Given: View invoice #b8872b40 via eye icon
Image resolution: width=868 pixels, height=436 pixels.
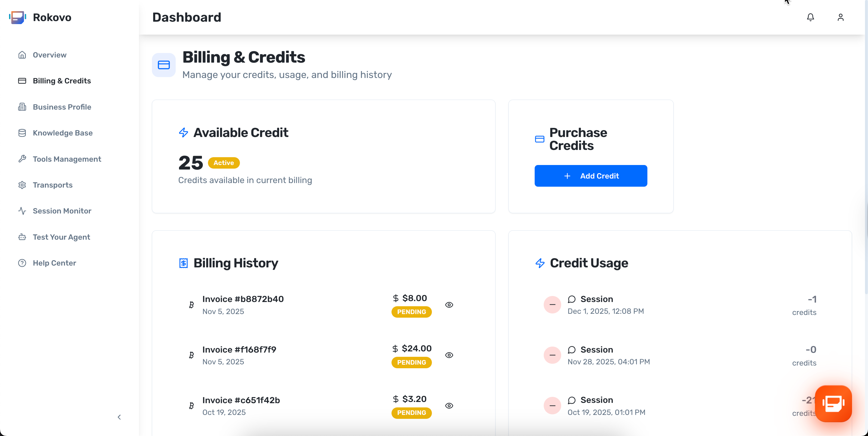Looking at the screenshot, I should coord(449,305).
